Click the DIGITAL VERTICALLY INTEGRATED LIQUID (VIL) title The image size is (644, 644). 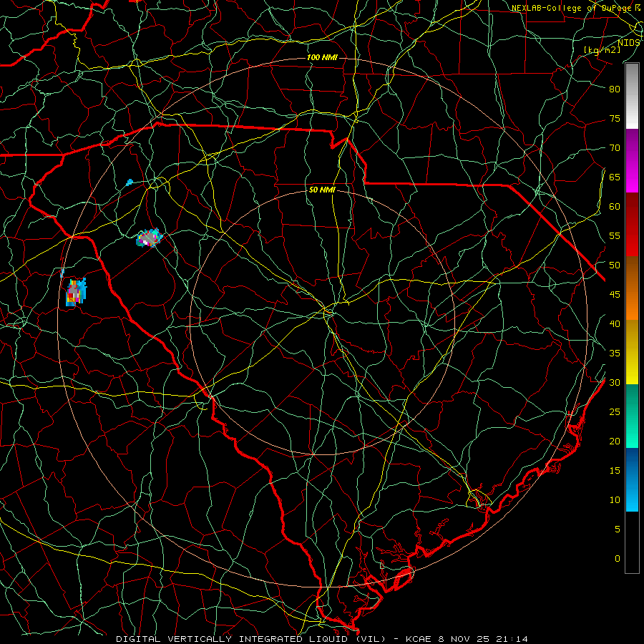[251, 639]
